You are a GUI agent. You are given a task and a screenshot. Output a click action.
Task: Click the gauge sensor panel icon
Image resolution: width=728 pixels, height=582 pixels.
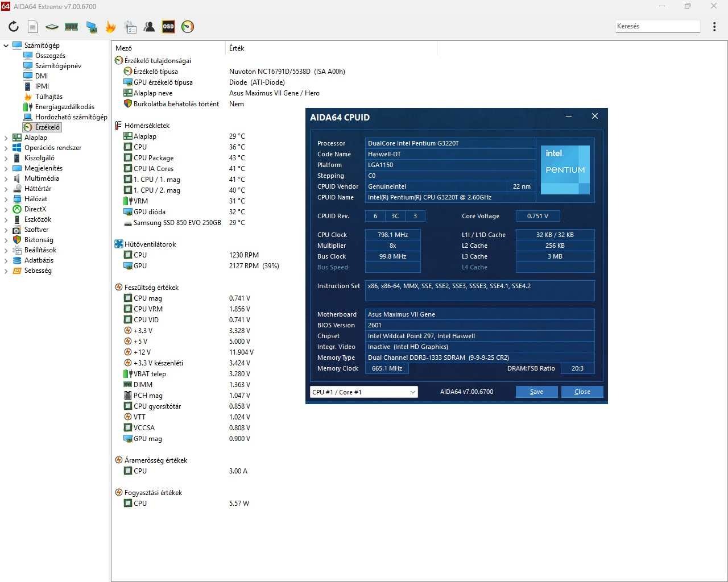188,27
